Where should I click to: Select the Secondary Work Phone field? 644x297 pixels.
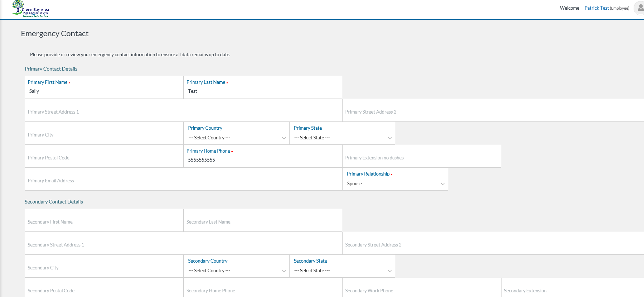tap(421, 291)
